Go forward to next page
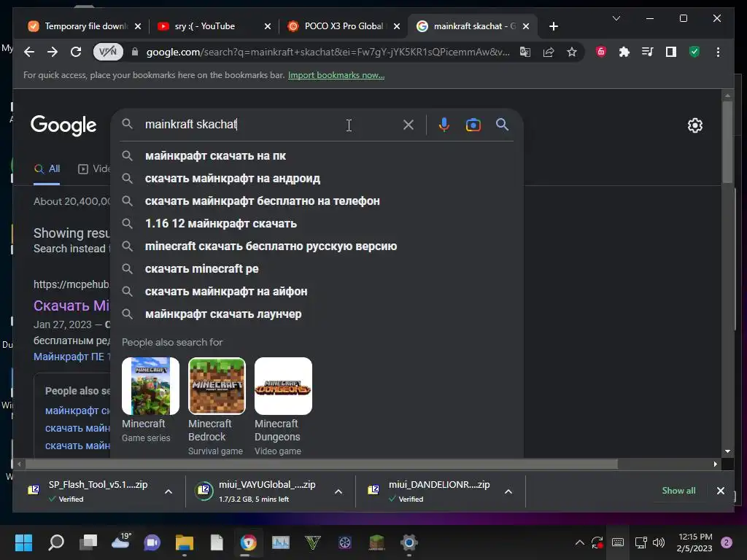Image resolution: width=747 pixels, height=560 pixels. tap(53, 52)
